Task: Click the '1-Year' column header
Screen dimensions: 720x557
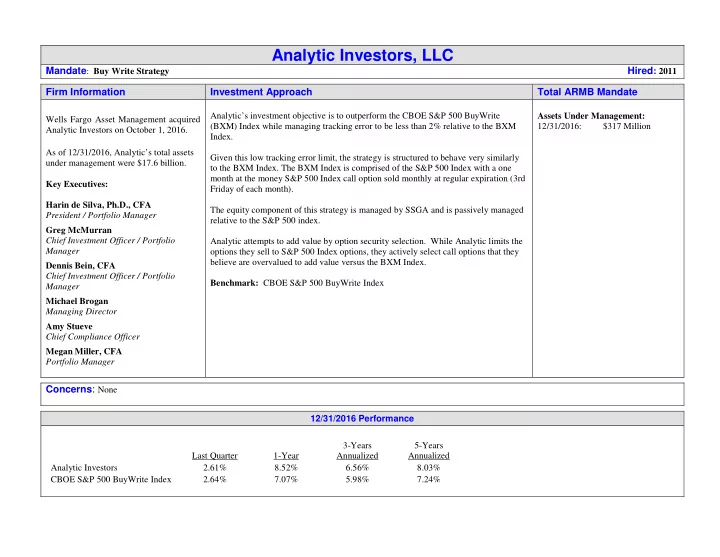Action: 286,456
